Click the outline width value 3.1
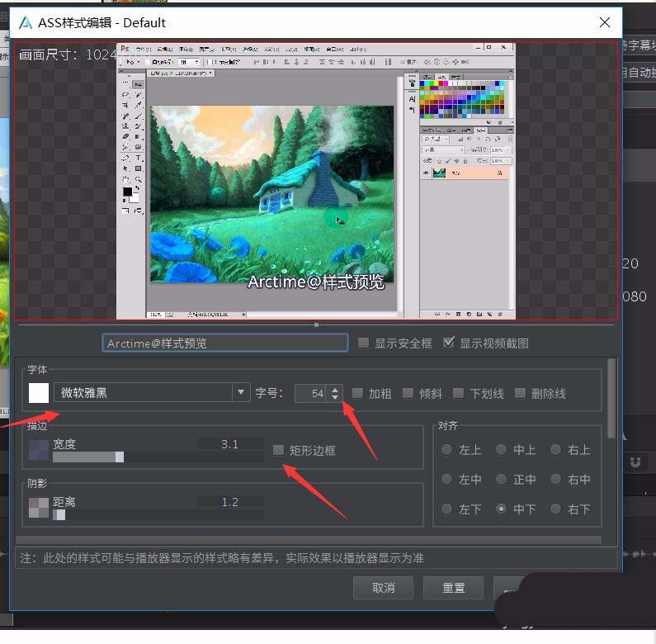 (229, 444)
